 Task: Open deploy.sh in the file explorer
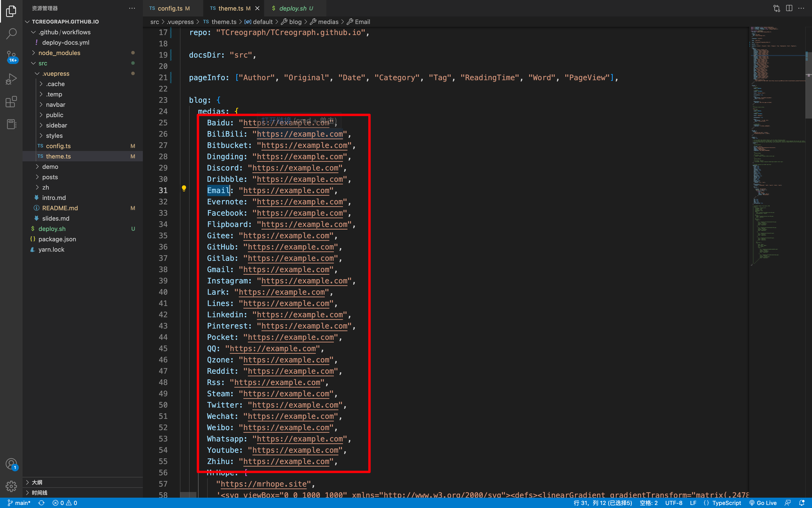(x=83, y=229)
